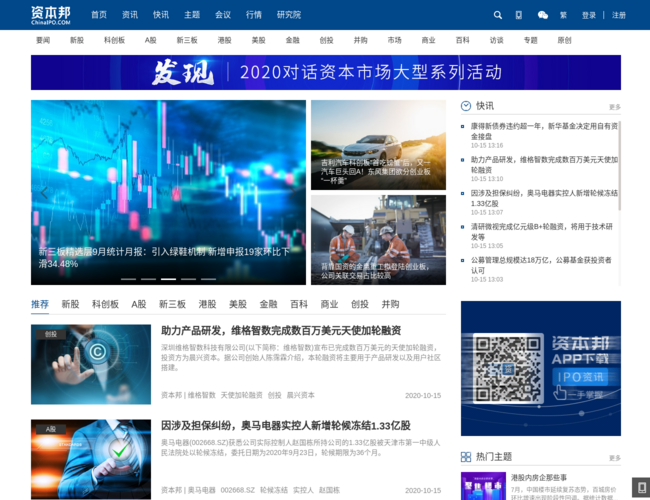Open news flash 清研微视完成亿元级B+轮融资
Viewport: 650px width, 500px height.
click(x=541, y=232)
